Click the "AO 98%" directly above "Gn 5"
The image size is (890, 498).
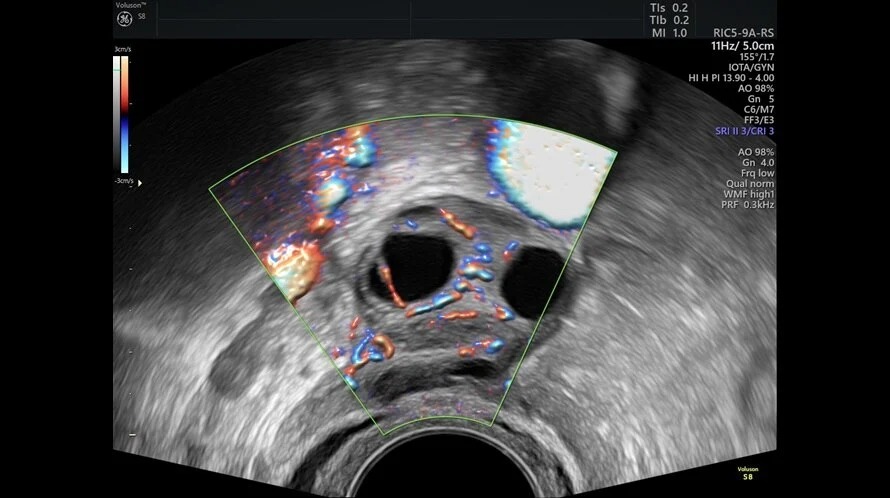[756, 88]
